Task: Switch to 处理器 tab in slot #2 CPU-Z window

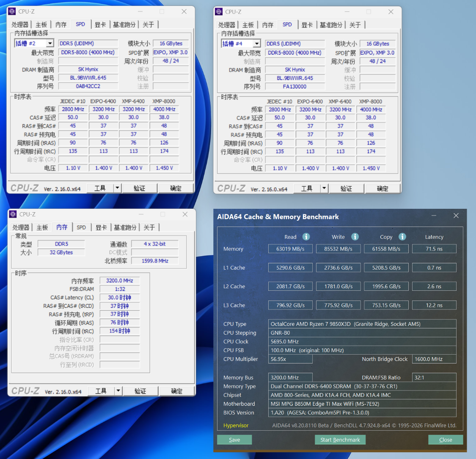Action: pos(20,25)
